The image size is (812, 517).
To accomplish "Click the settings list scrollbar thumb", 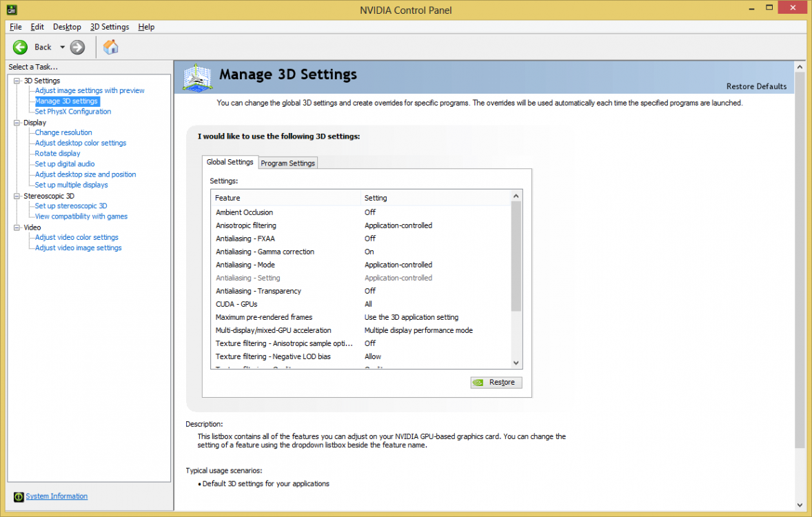I will pyautogui.click(x=516, y=256).
